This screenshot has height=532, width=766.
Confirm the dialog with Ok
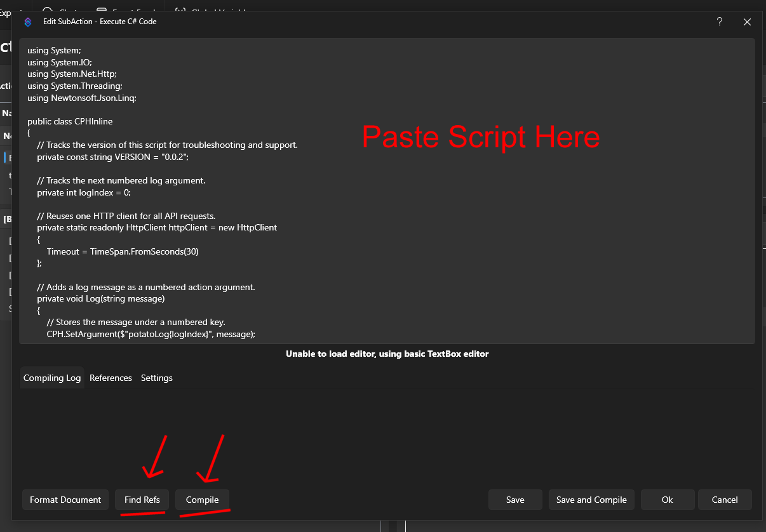[x=667, y=500]
